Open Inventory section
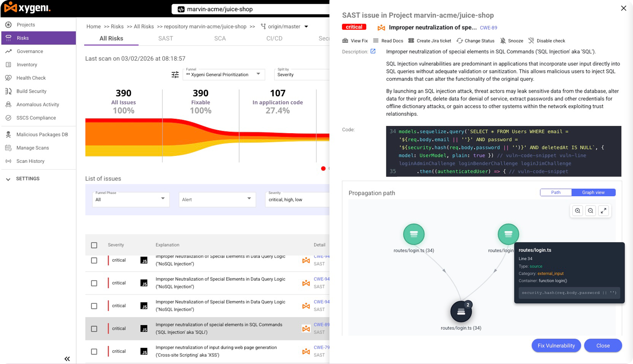Viewport: 633px width, 364px height. [27, 65]
